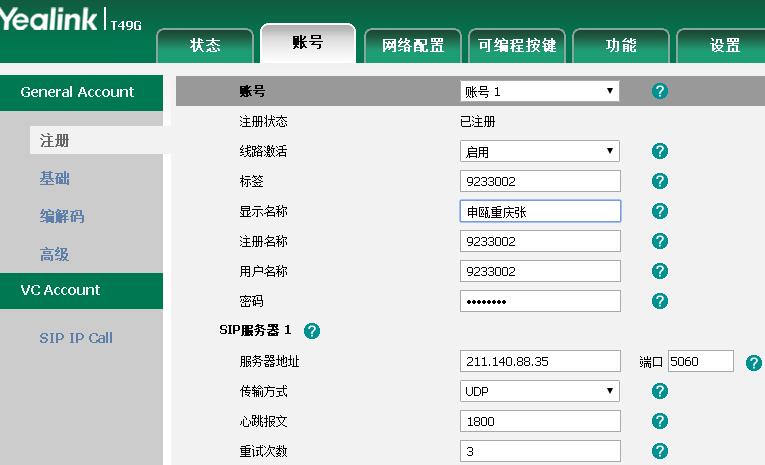
Task: Click help icon next to 账号 dropdown
Action: coord(659,92)
